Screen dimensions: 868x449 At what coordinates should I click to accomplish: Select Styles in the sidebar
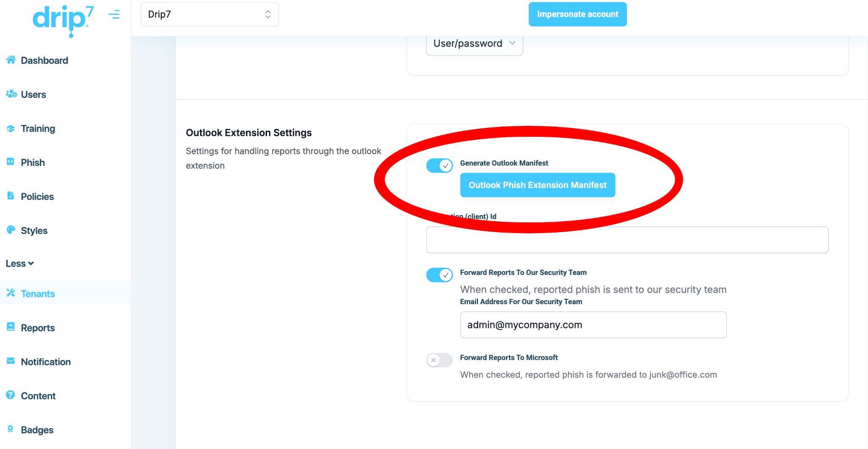coord(34,230)
